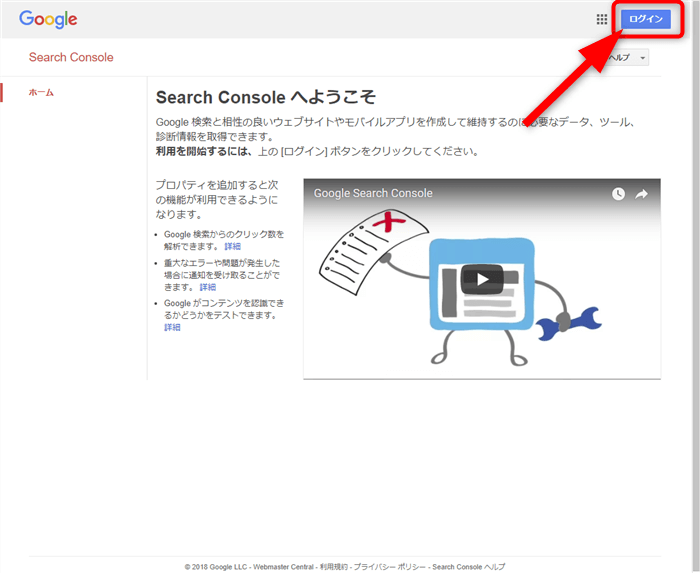
Task: Open 詳細 link for Google 検索 click analysis
Action: [232, 246]
